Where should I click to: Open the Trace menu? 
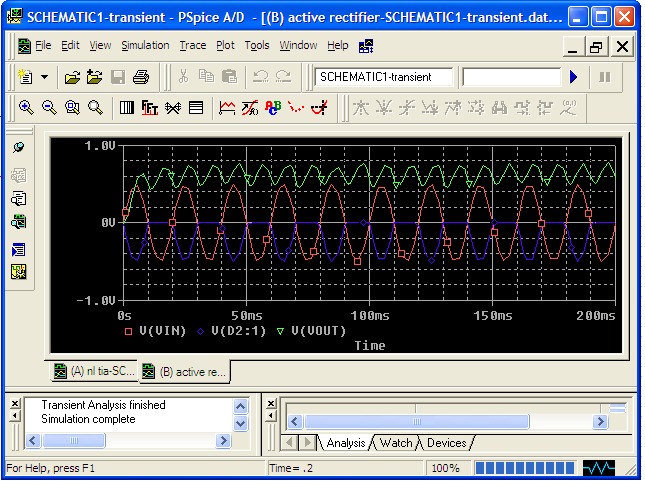click(x=192, y=46)
